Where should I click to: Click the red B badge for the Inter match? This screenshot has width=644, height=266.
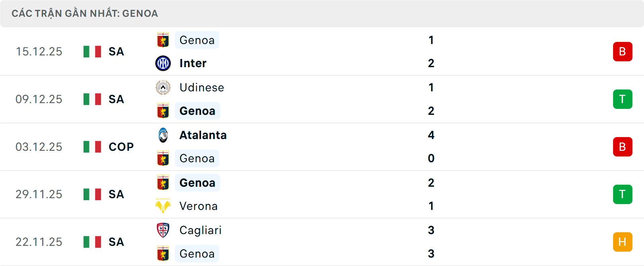pos(623,51)
